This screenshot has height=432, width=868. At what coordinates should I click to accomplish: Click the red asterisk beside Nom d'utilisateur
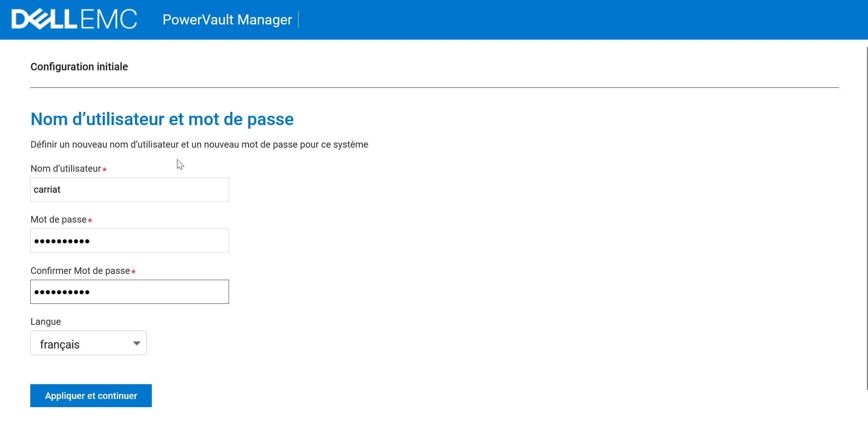point(104,169)
